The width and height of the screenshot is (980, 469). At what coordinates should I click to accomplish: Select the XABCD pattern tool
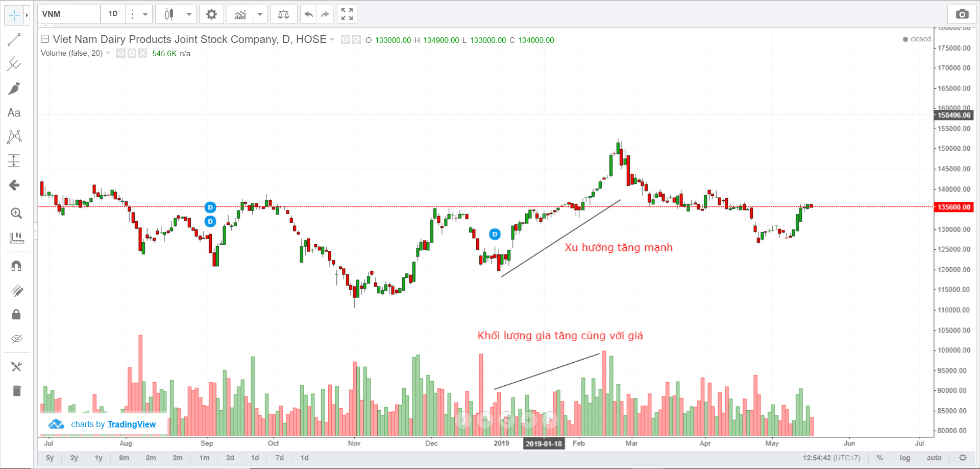[x=14, y=136]
